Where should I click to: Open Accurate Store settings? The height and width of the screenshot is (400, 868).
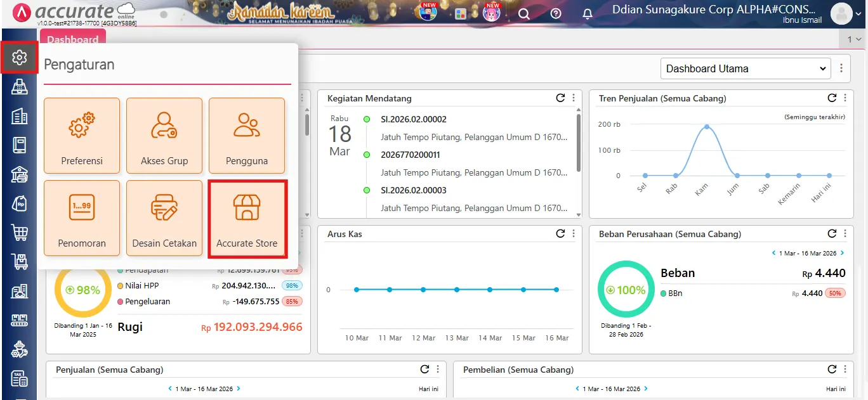[x=247, y=218]
